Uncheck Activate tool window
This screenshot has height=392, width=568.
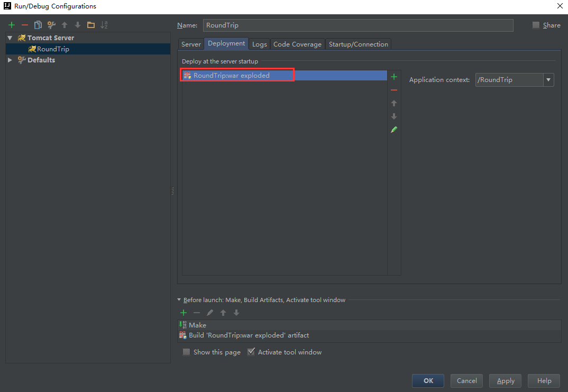251,352
